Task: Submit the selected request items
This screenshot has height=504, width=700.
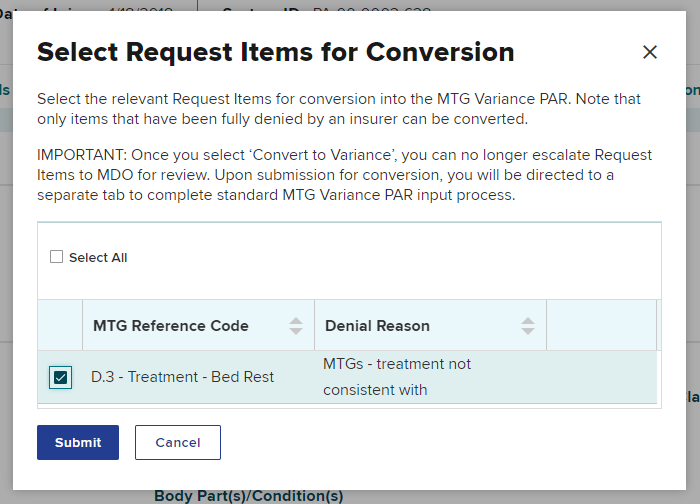Action: 78,442
